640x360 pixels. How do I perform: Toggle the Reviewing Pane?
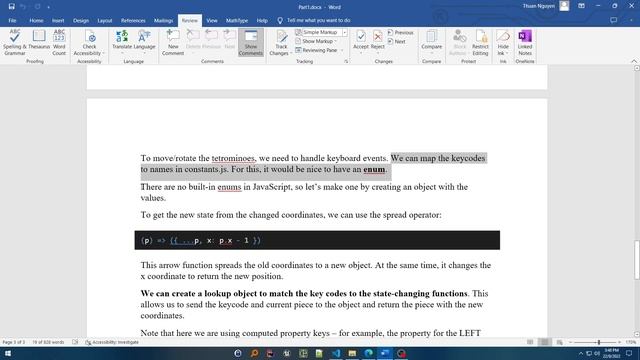317,50
